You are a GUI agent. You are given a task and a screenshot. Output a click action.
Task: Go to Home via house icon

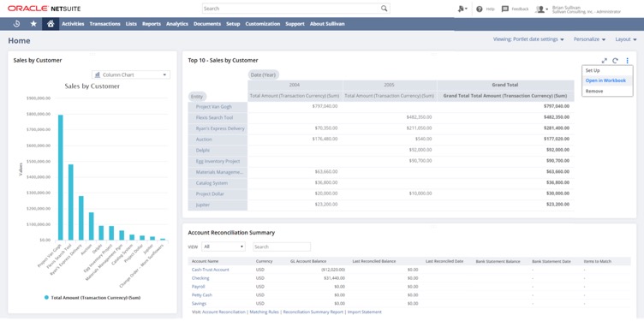coord(51,24)
